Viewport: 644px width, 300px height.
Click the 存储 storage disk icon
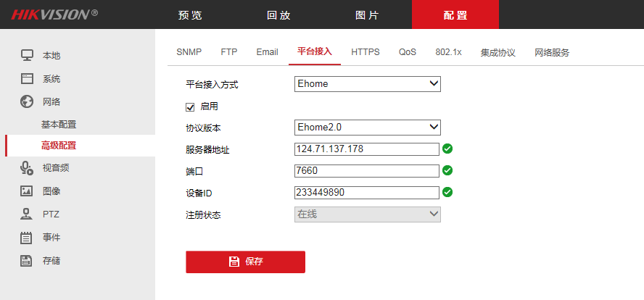tap(27, 261)
